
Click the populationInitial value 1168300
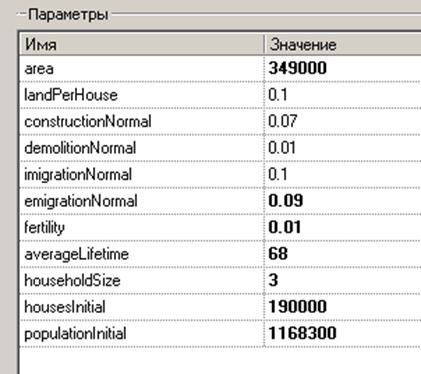tap(302, 333)
